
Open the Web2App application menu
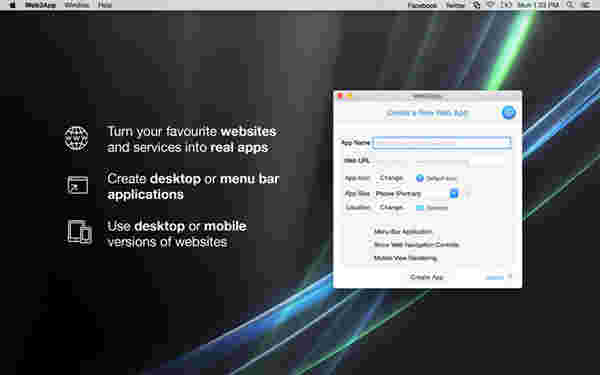click(40, 5)
